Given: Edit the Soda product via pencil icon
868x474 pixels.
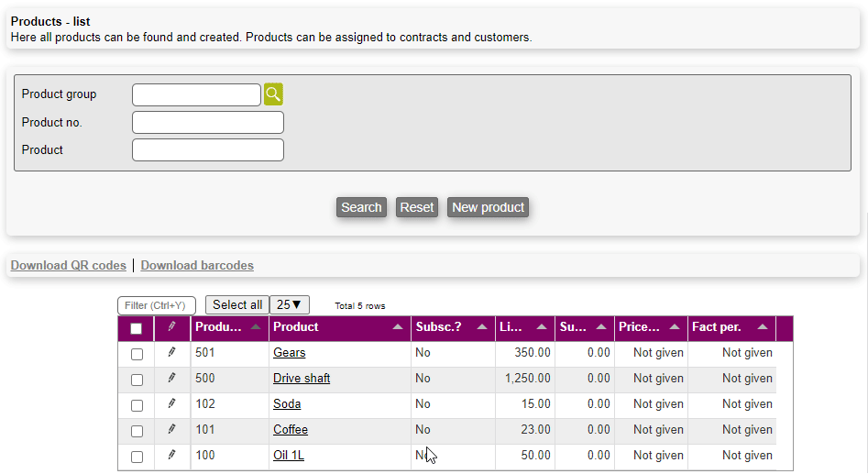Looking at the screenshot, I should [x=171, y=404].
